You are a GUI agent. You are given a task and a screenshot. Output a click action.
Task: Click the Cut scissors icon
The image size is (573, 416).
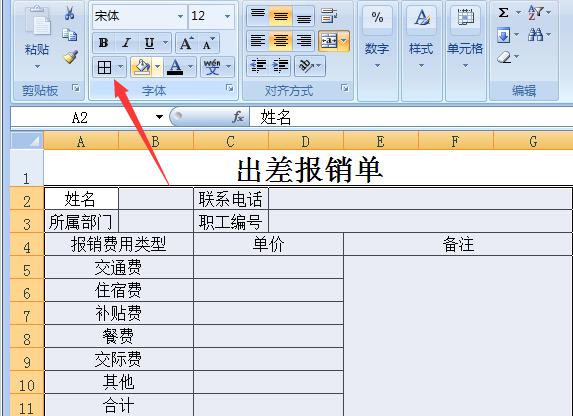coord(69,13)
